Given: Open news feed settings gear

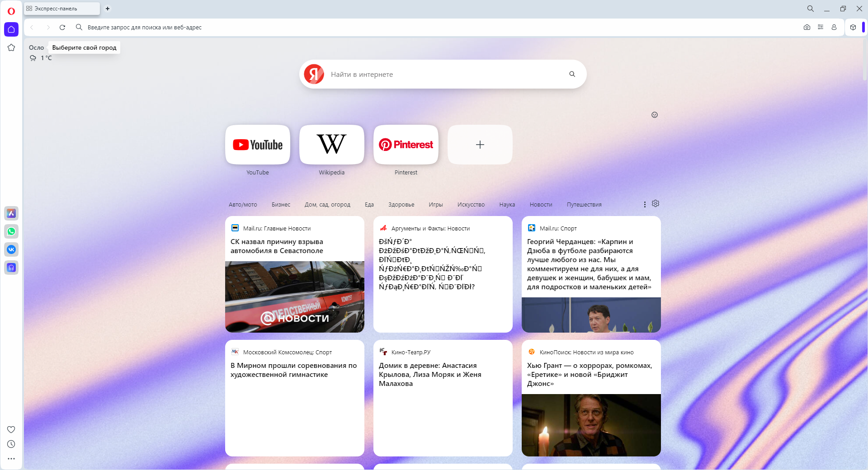Looking at the screenshot, I should (x=656, y=204).
